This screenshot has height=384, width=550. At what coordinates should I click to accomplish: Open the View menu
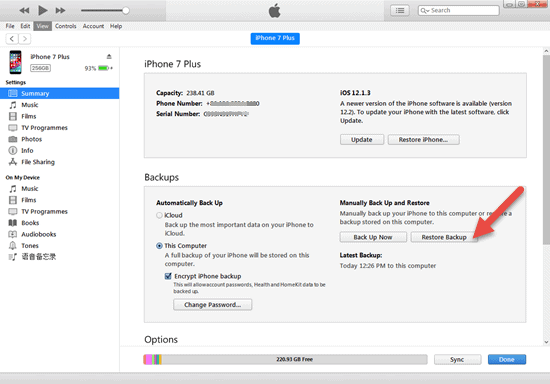[43, 26]
